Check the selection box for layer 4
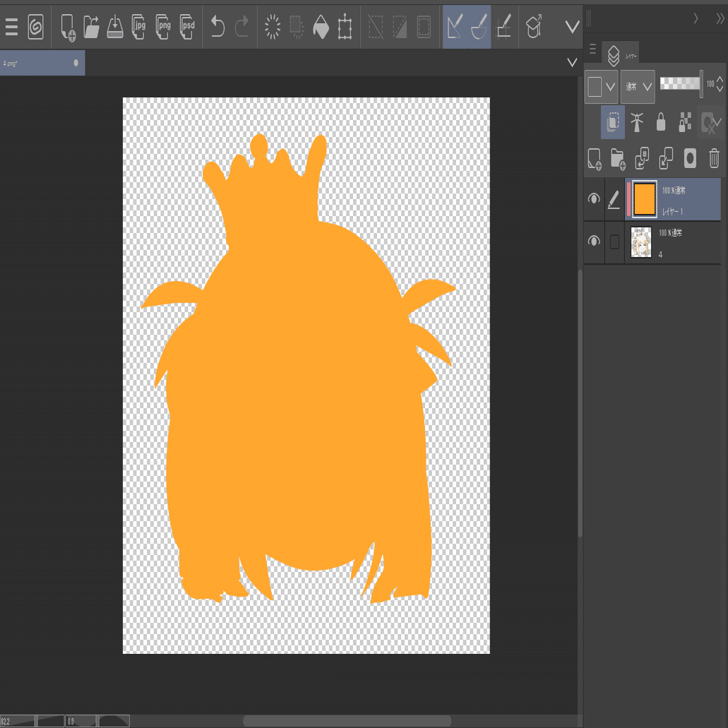Image resolution: width=728 pixels, height=728 pixels. tap(614, 242)
